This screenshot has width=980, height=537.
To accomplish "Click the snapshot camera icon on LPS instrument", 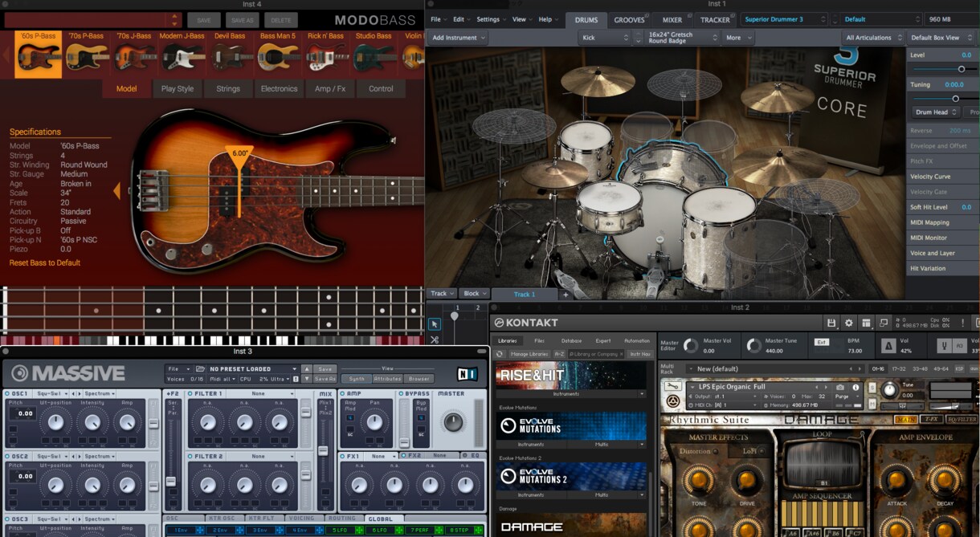I will (x=840, y=387).
